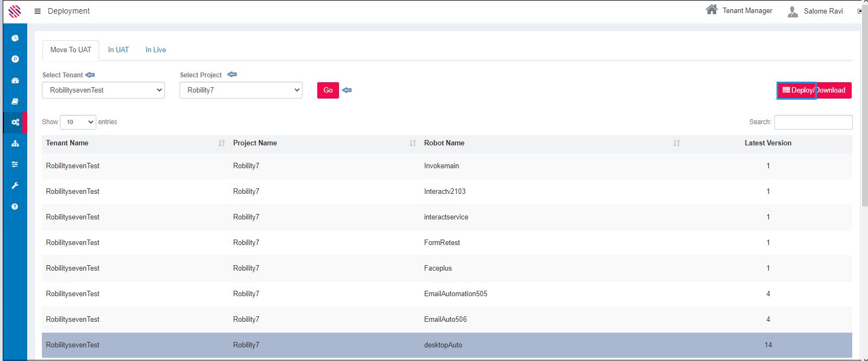Click the Deploy/Download button
Image resolution: width=868 pixels, height=361 pixels.
[814, 90]
